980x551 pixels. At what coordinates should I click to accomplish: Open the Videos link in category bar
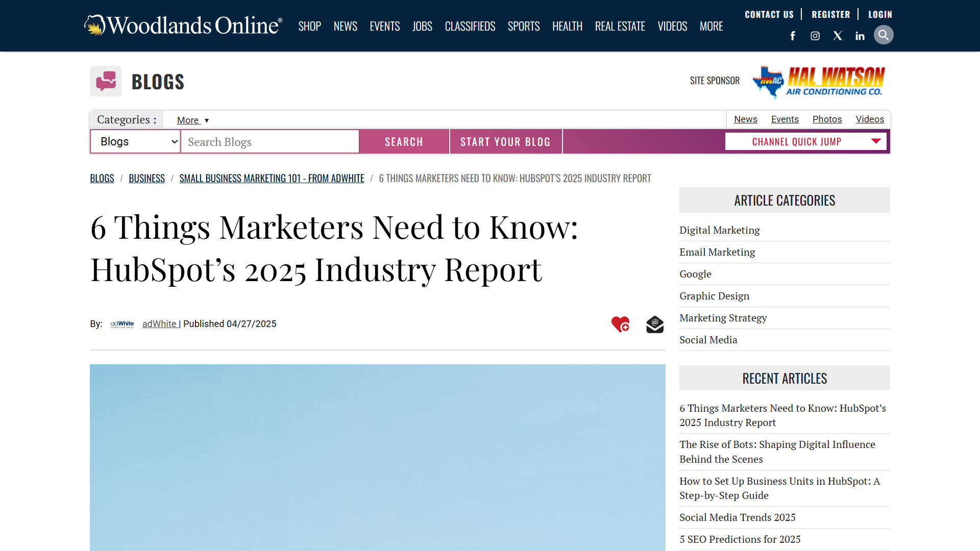[870, 119]
